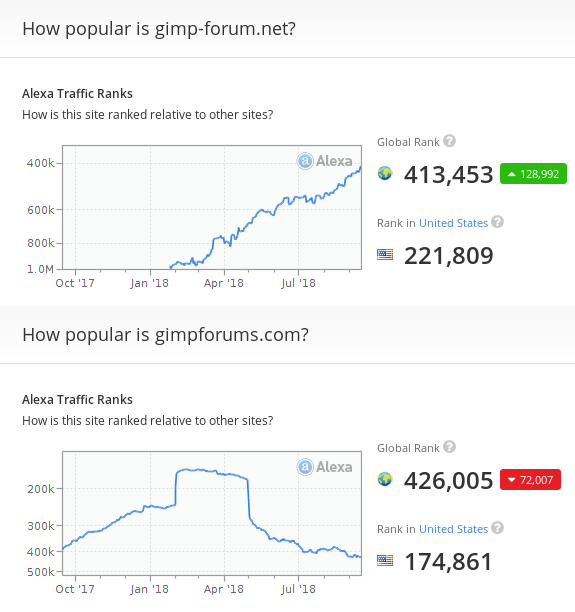
Task: Click Apr '18 marker on gimp-forum.net chart
Action: point(224,283)
